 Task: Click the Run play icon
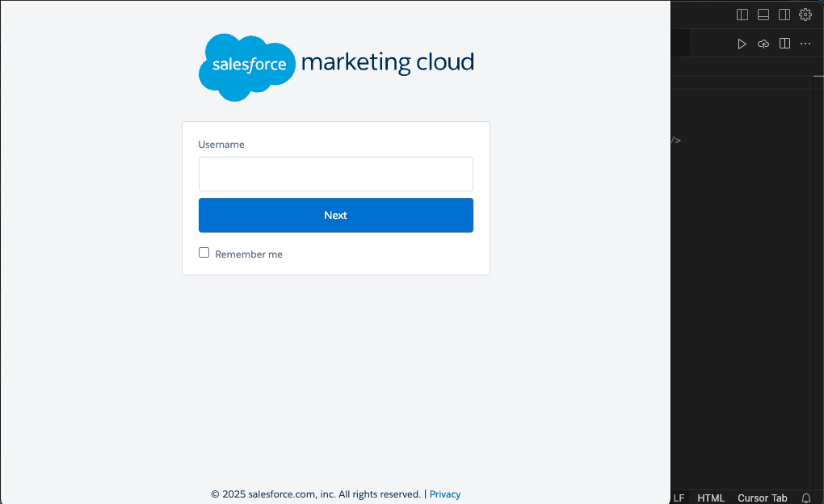(x=742, y=44)
